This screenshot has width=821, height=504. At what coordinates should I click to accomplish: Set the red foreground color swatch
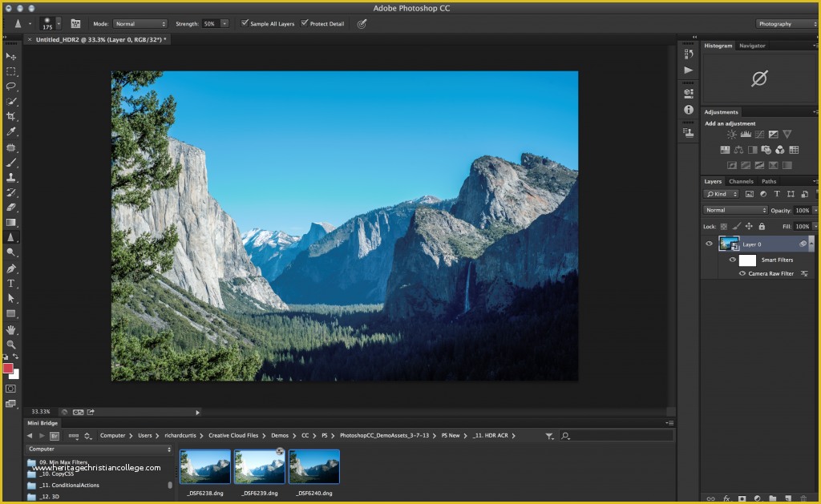tap(8, 369)
